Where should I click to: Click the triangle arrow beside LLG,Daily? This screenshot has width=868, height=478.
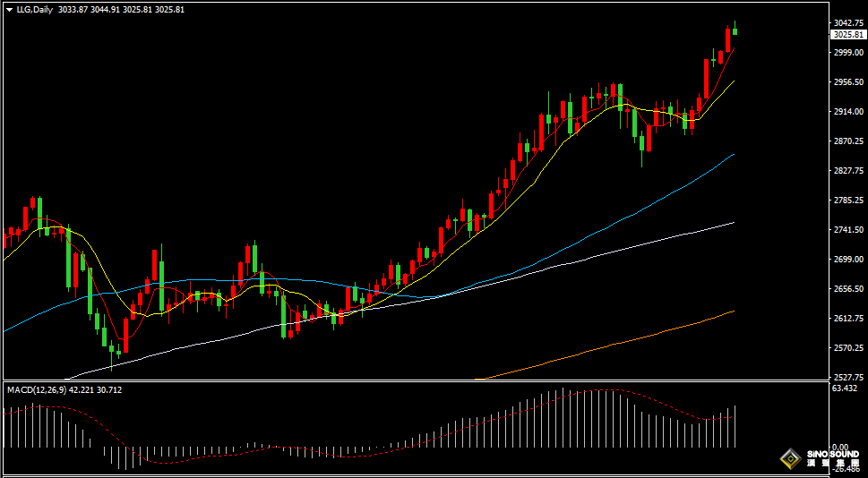coord(9,9)
